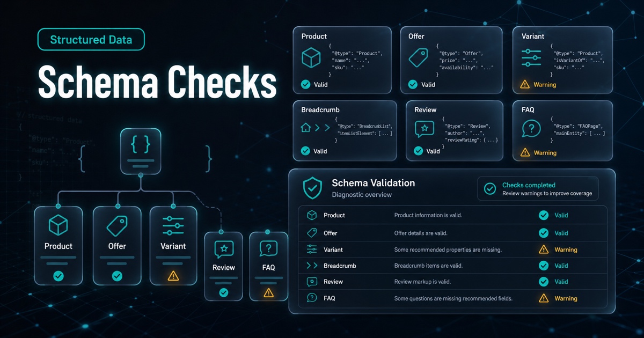This screenshot has width=644, height=338.
Task: Click the FAQ row question icon in table
Action: coord(312,298)
